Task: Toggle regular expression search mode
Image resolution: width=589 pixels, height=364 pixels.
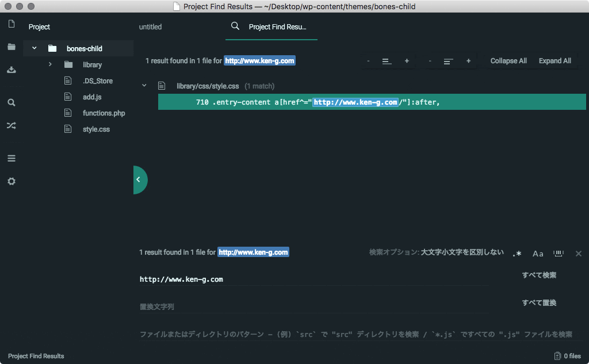Action: 516,253
